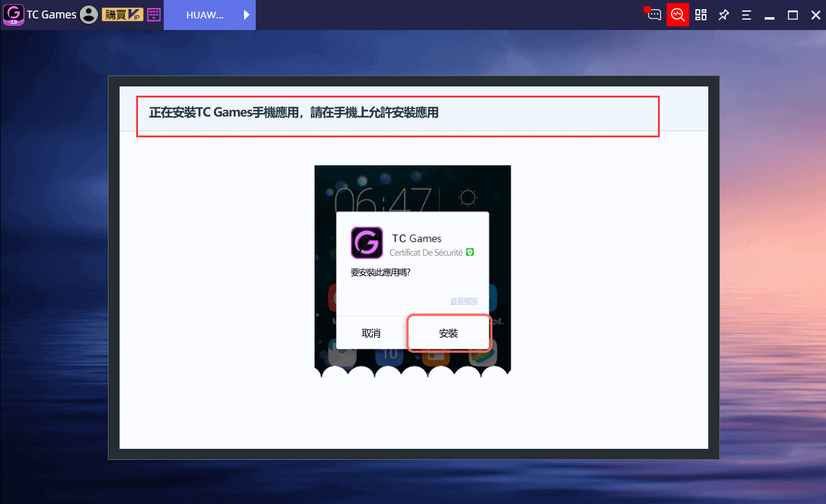This screenshot has height=504, width=826.
Task: Close the TC Games window
Action: tap(816, 15)
